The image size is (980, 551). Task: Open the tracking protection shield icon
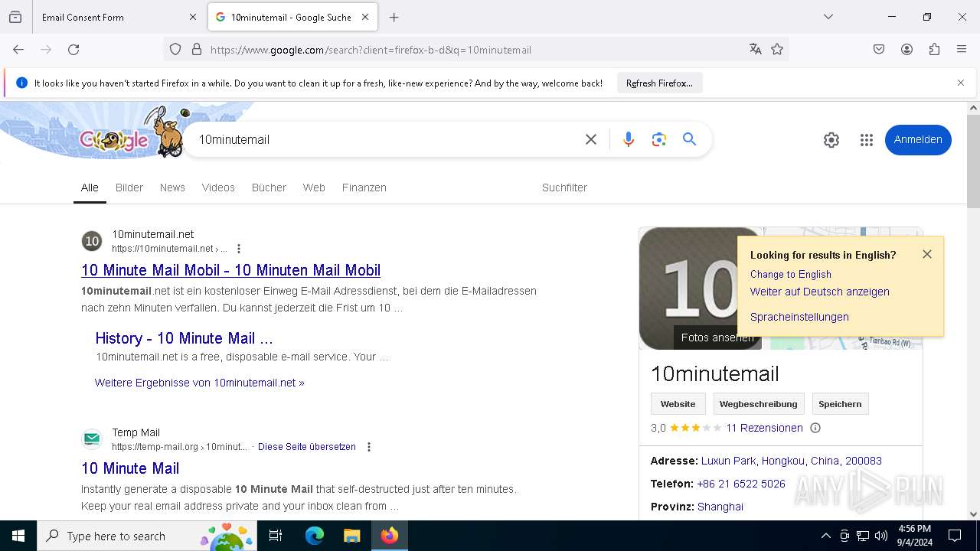coord(175,50)
